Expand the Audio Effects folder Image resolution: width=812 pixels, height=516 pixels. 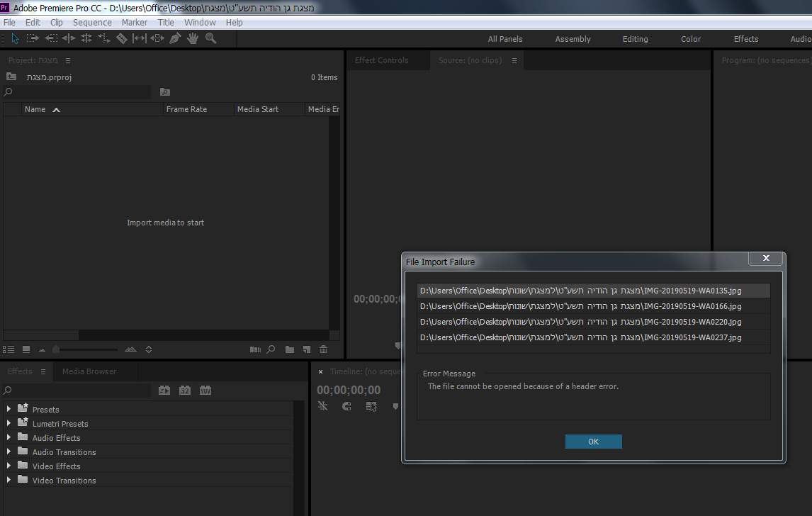click(x=9, y=438)
